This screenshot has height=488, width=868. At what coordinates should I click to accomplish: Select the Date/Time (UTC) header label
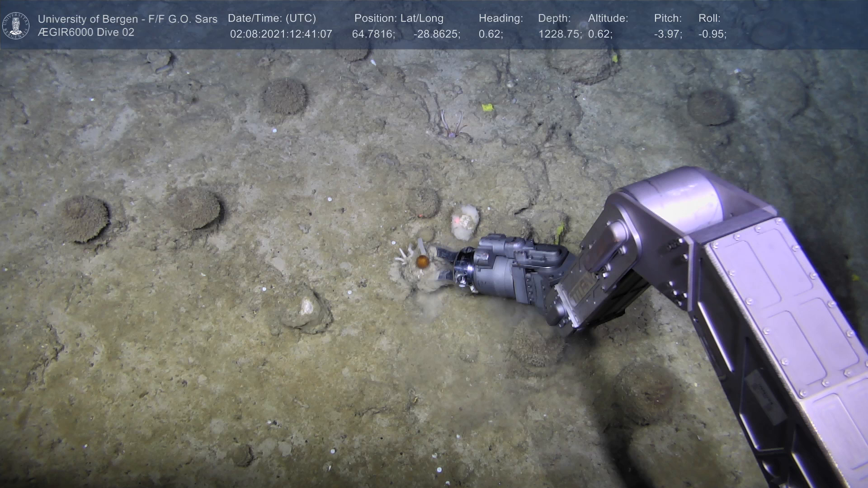[272, 19]
